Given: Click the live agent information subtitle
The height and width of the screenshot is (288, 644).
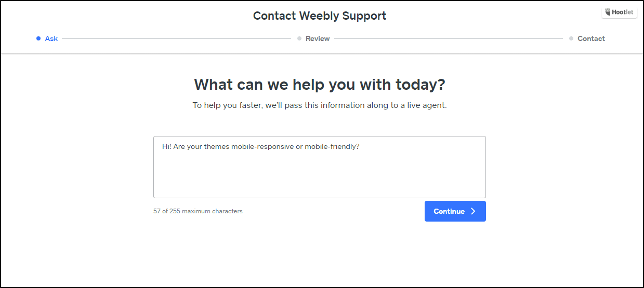Looking at the screenshot, I should point(320,105).
